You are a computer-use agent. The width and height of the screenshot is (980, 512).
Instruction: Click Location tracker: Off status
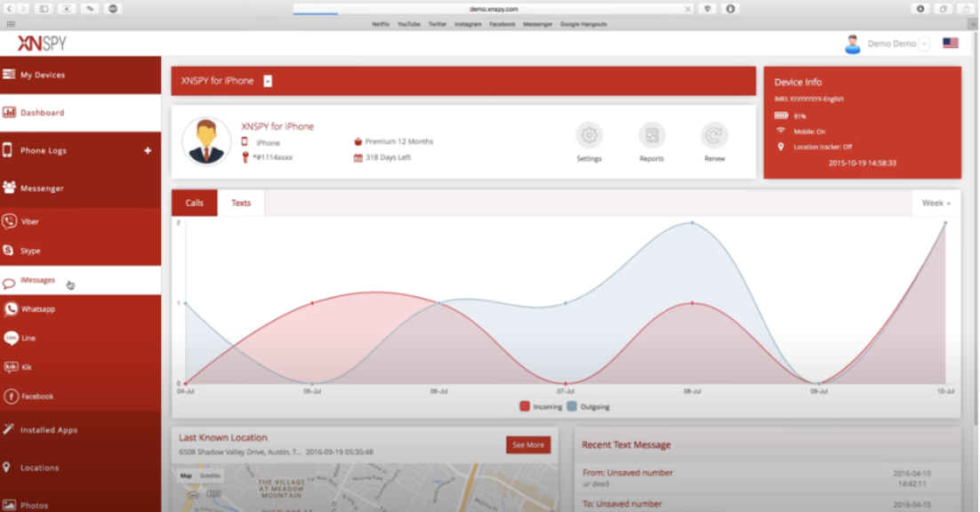click(823, 147)
